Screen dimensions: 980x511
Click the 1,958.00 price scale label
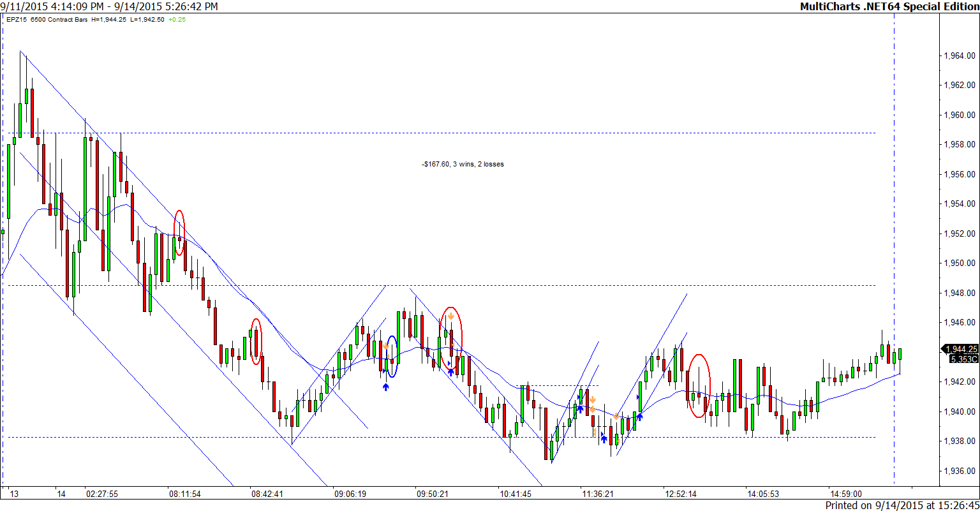point(961,144)
